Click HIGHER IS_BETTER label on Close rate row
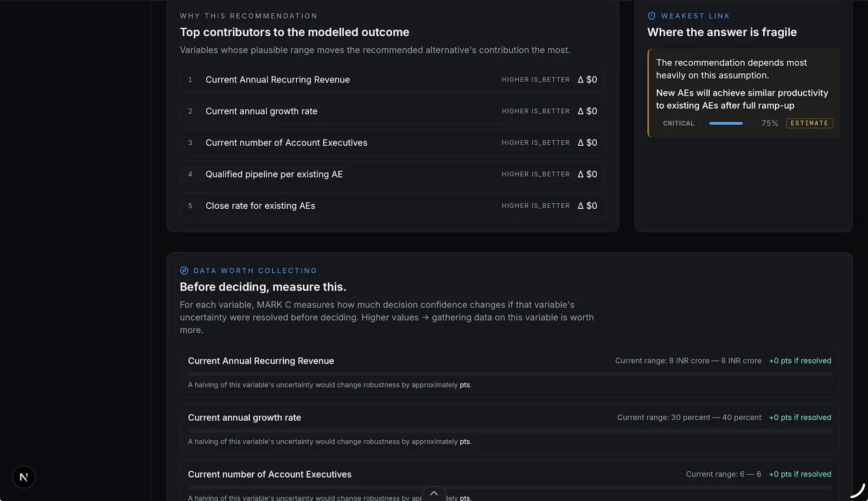The height and width of the screenshot is (501, 868). 535,206
